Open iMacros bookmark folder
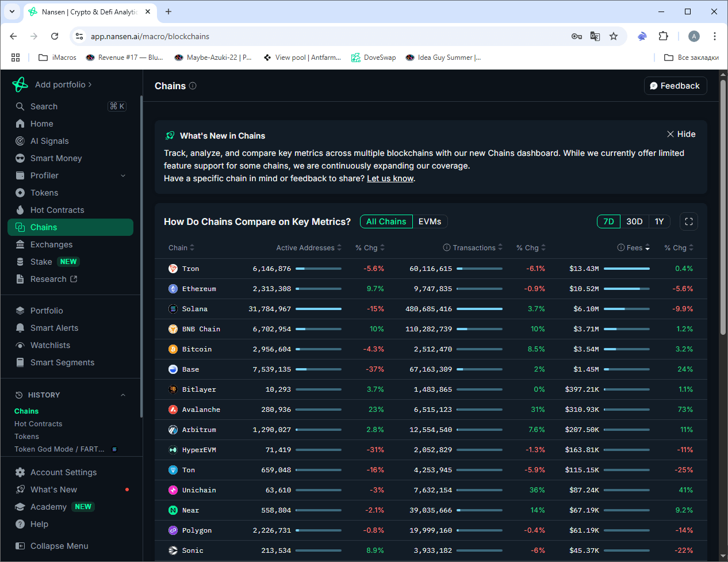Image resolution: width=728 pixels, height=562 pixels. point(58,58)
